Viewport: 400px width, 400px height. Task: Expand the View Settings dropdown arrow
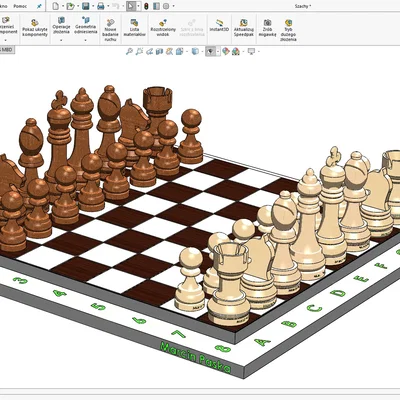[259, 52]
